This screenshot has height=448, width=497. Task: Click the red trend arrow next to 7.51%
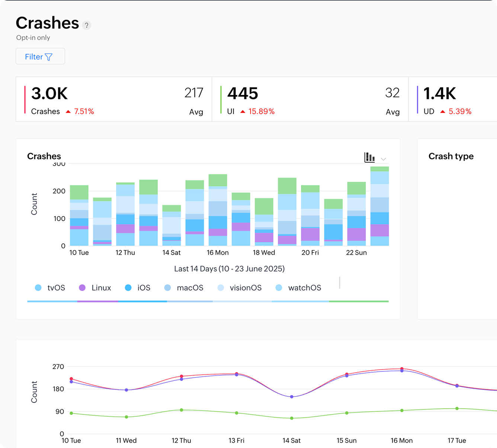click(x=68, y=111)
